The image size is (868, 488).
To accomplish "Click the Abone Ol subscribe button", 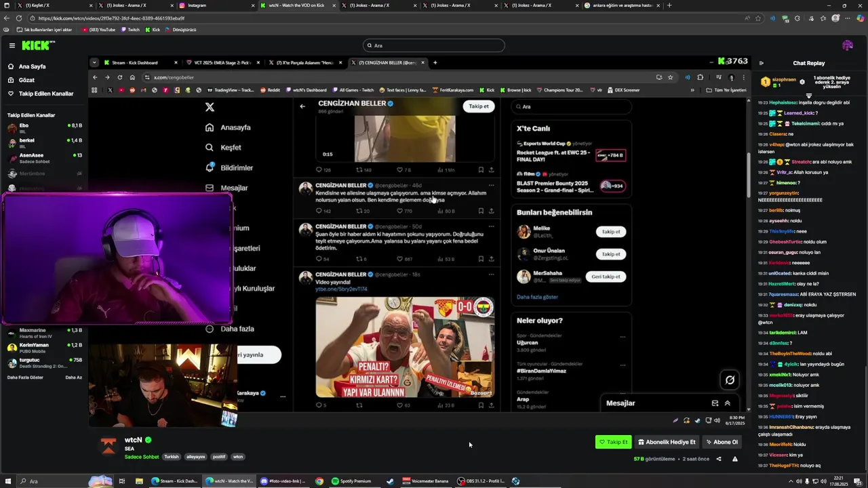I will point(722,442).
